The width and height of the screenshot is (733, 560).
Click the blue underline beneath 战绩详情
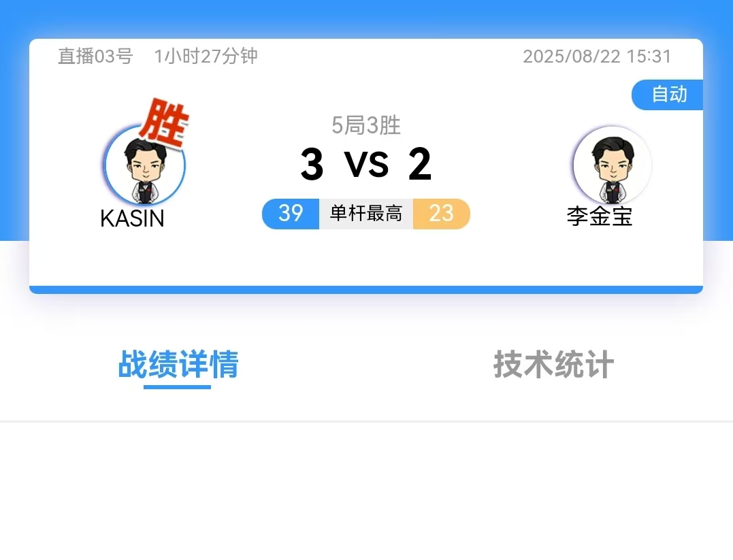point(177,387)
